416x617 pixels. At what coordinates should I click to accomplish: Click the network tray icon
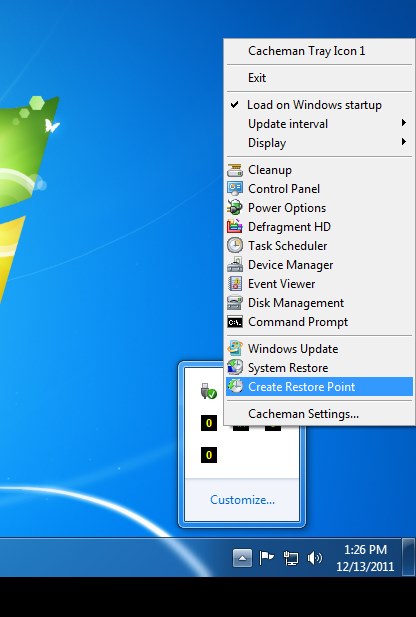tap(291, 558)
